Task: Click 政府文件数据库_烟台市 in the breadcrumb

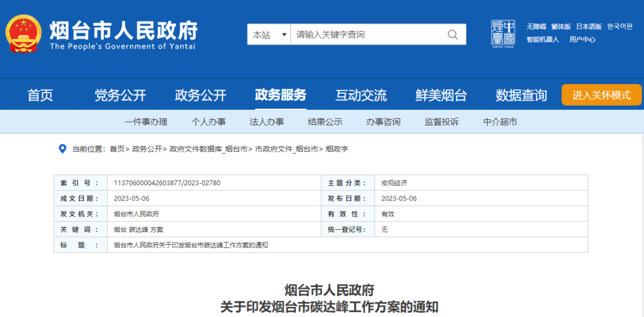Action: tap(208, 149)
